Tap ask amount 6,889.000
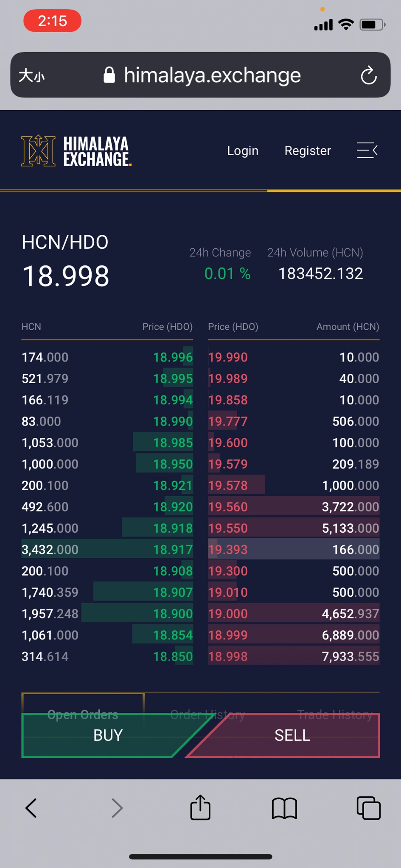Viewport: 401px width, 868px height. [351, 635]
